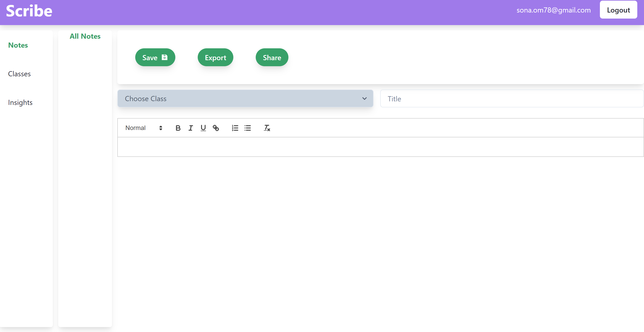
Task: Toggle italic formatting in the editor toolbar
Action: point(191,128)
